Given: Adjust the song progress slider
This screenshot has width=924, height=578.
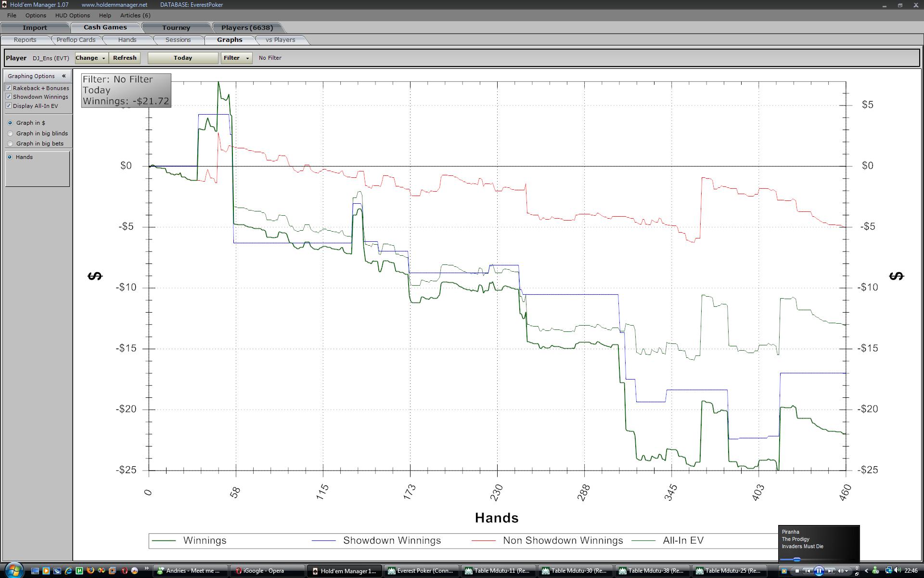Looking at the screenshot, I should tap(797, 559).
